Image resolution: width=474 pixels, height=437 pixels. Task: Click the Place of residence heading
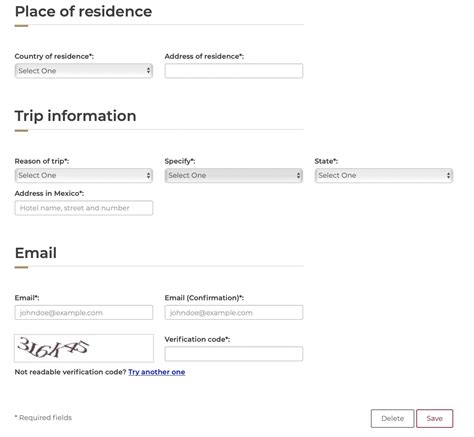coord(83,11)
